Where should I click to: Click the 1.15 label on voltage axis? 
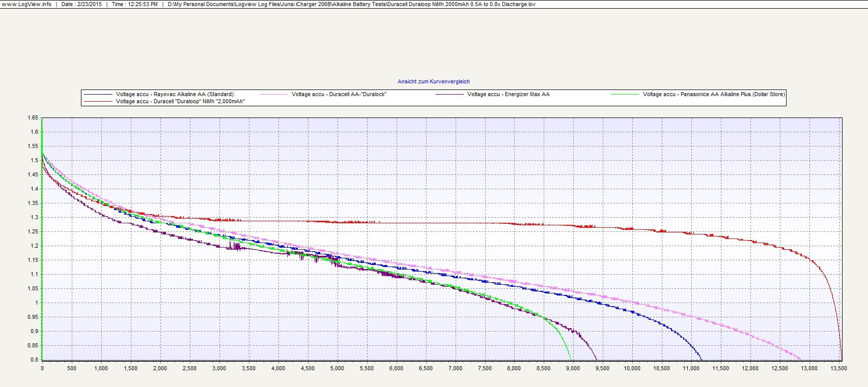click(33, 260)
